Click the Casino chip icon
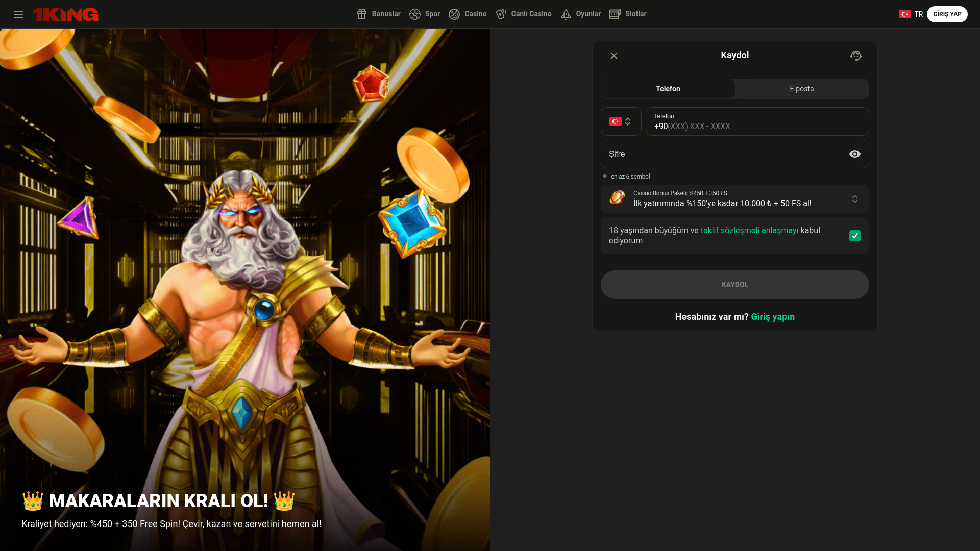This screenshot has height=551, width=980. [x=454, y=14]
